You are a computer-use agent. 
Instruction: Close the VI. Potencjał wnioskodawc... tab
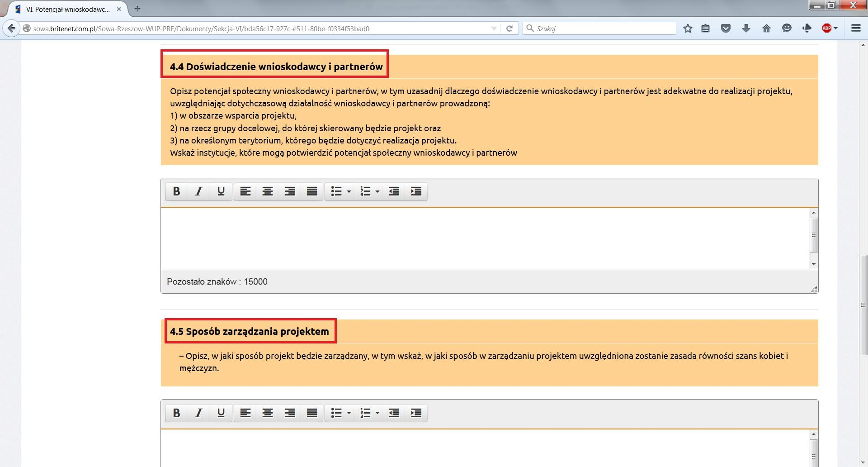119,9
